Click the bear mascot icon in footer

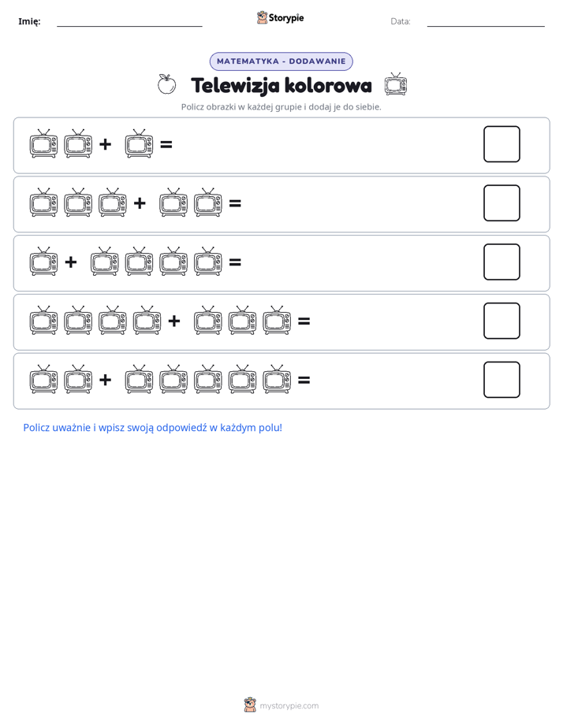click(250, 705)
